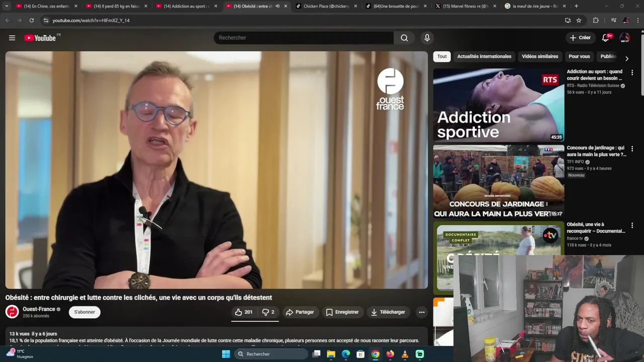Click the search magnifier button
644x362 pixels.
pyautogui.click(x=404, y=38)
